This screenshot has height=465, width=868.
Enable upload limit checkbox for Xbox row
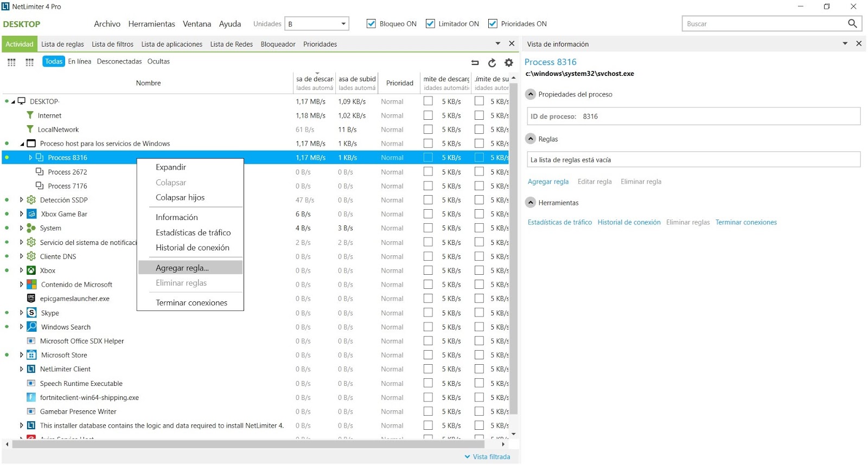(x=479, y=270)
